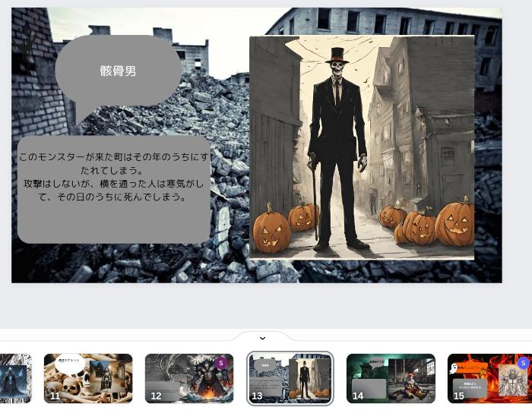Select slide 12 thumbnail with fire monster
Viewport: 532px width, 410px height.
coord(189,378)
